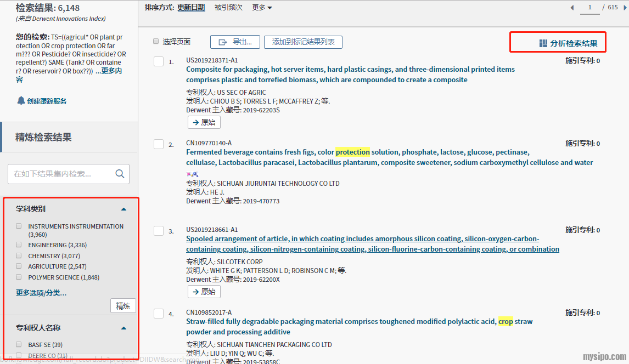Select the checkbox for result 4

coord(159,314)
